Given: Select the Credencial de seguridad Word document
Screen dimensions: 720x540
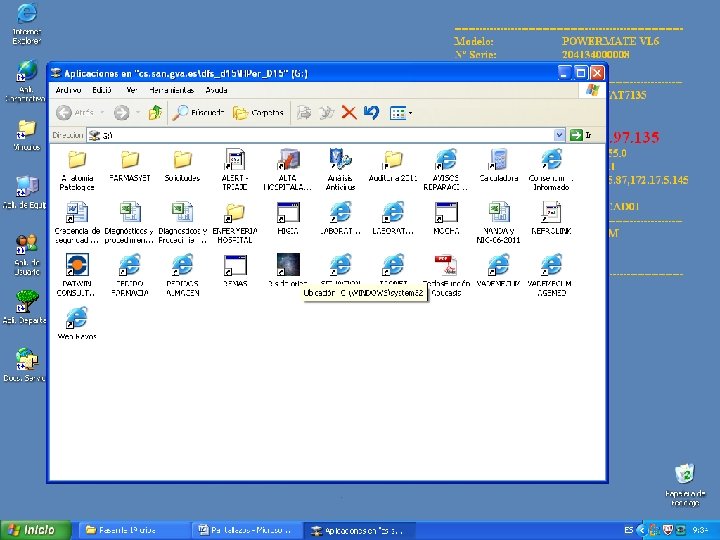Looking at the screenshot, I should coord(77,222).
